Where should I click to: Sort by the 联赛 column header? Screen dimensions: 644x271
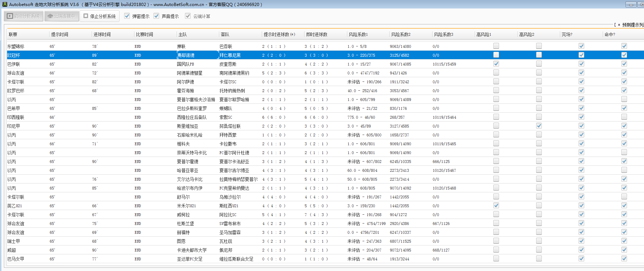pos(13,34)
